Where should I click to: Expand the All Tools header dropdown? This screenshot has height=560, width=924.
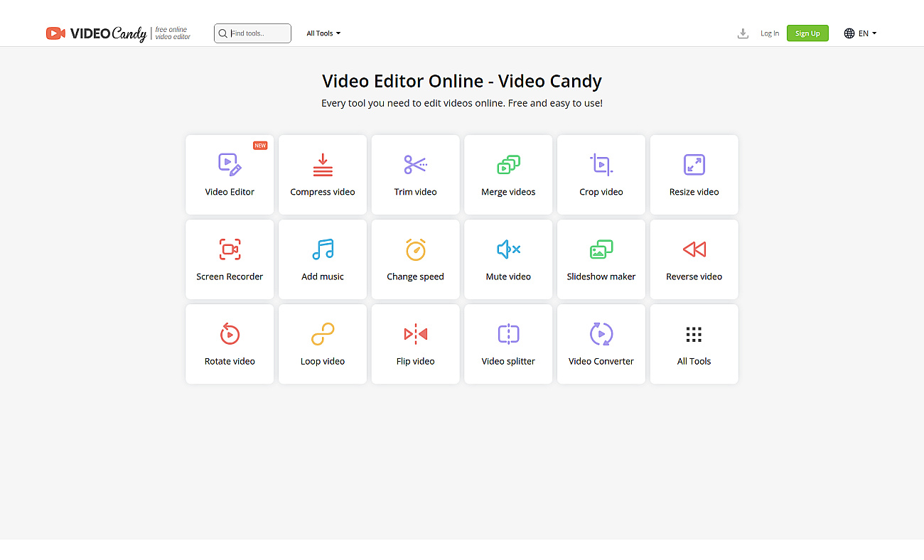323,33
